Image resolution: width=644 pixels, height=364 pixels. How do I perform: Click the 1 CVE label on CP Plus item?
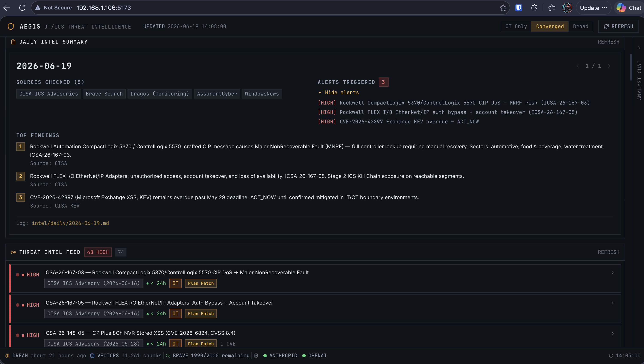click(228, 344)
